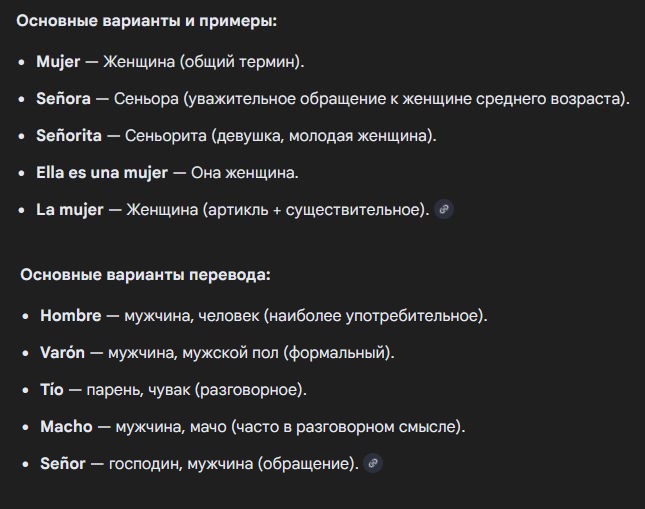Click the bold term La mujer
The height and width of the screenshot is (509, 645).
point(70,210)
